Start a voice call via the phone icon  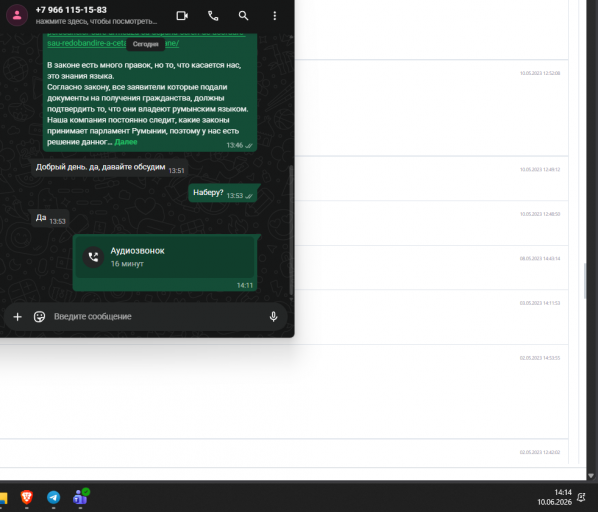(213, 16)
